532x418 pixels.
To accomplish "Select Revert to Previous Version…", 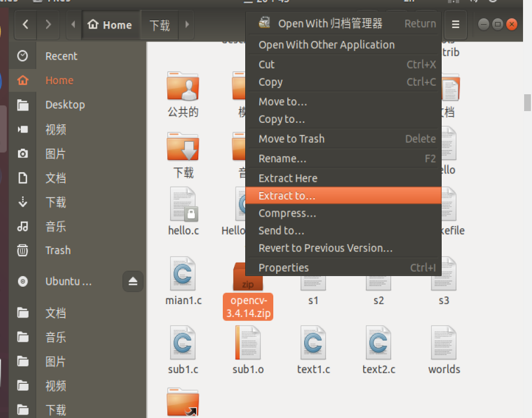I will tap(343, 248).
